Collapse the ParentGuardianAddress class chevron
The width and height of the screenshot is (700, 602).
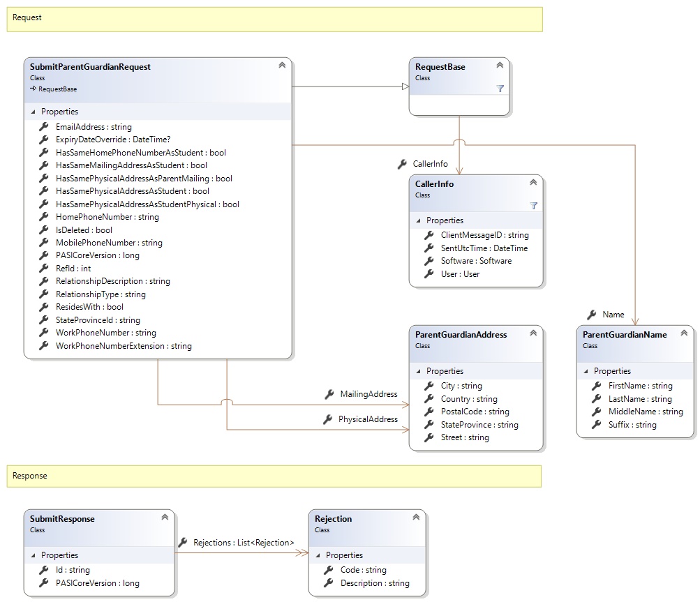coord(533,333)
